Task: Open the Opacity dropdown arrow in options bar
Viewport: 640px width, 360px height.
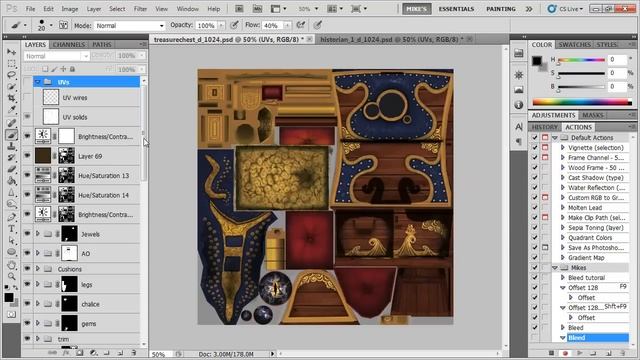Action: (221, 25)
